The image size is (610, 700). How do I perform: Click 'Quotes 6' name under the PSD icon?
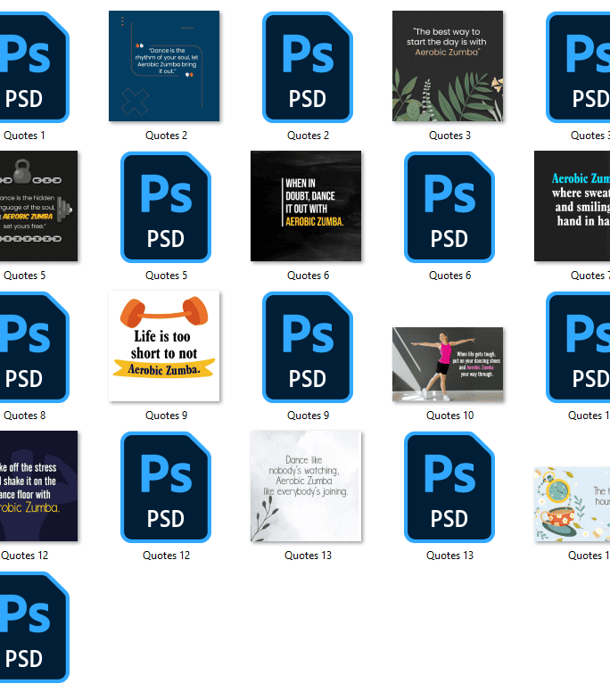[x=449, y=276]
